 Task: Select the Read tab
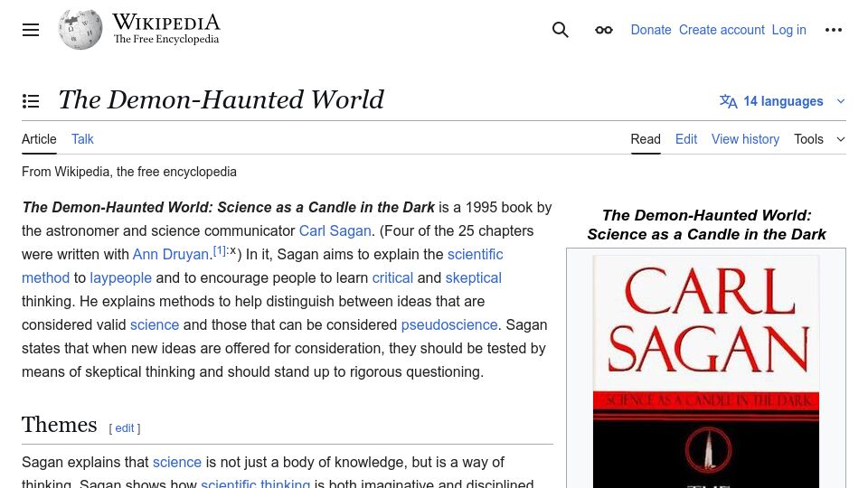[646, 139]
